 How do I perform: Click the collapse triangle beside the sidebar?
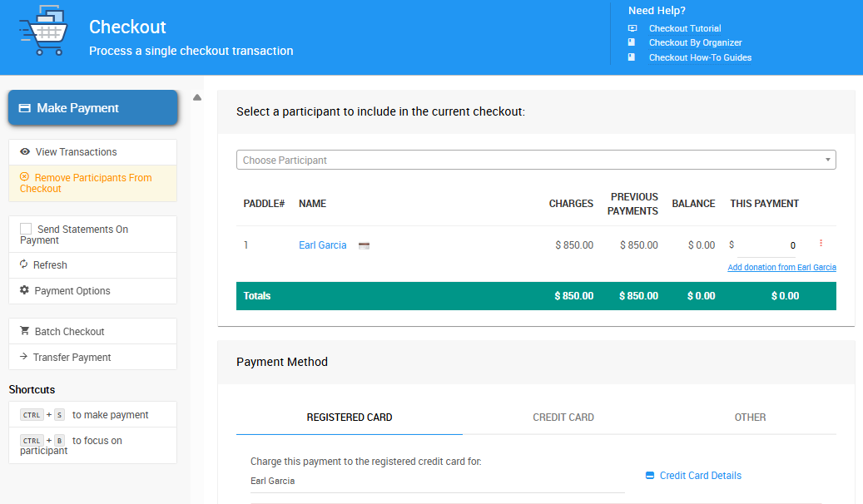point(196,96)
